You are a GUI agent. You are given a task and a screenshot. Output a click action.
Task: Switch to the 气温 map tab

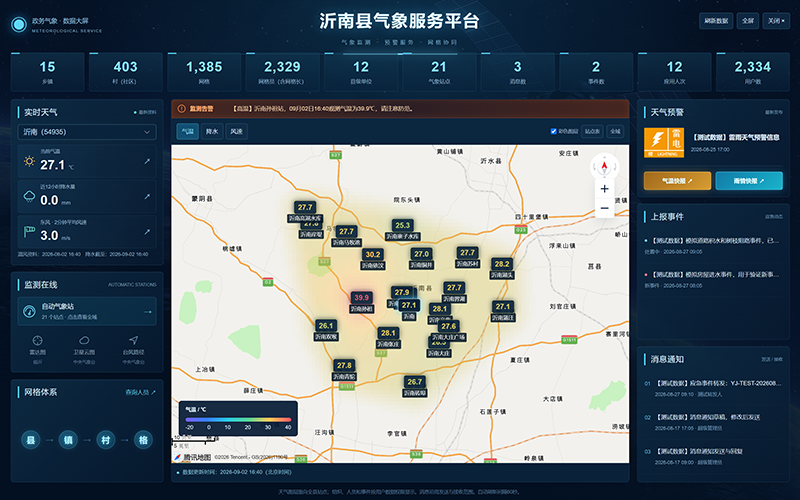(188, 132)
